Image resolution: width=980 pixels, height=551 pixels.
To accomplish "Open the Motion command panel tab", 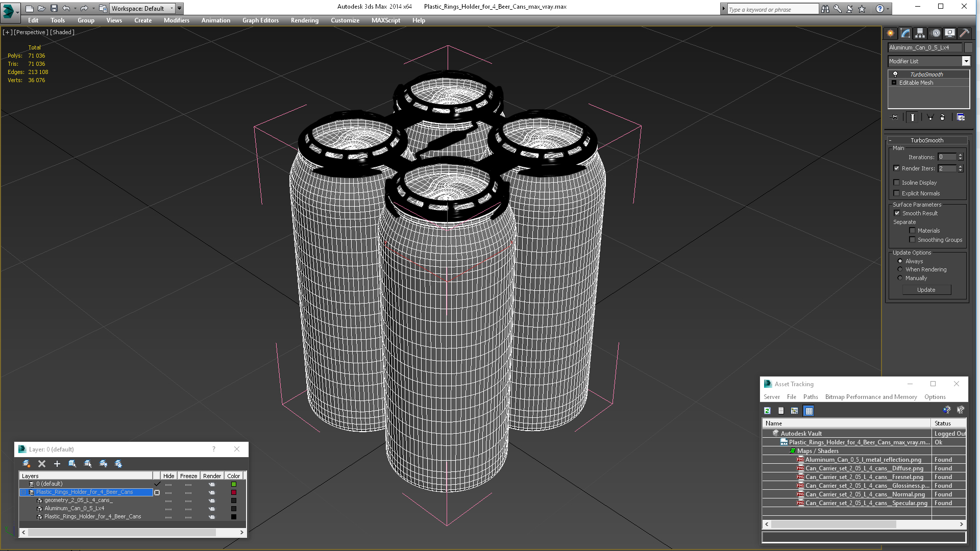I will click(x=935, y=33).
